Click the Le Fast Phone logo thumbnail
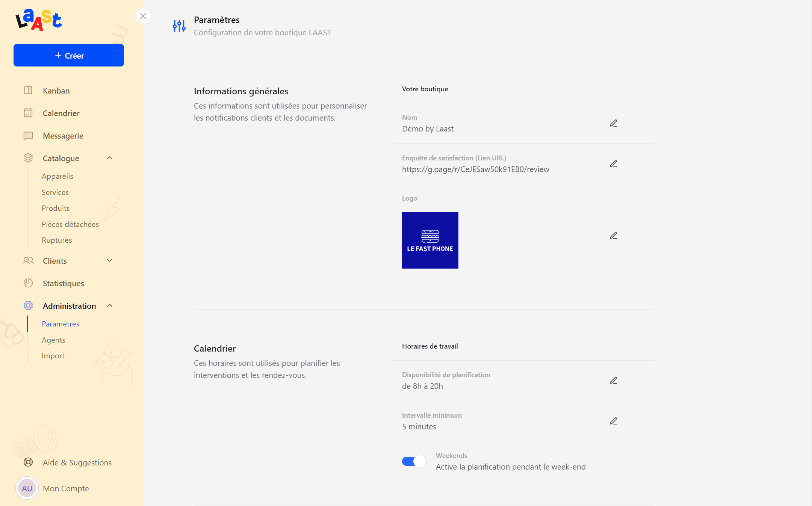This screenshot has width=812, height=506. click(430, 240)
